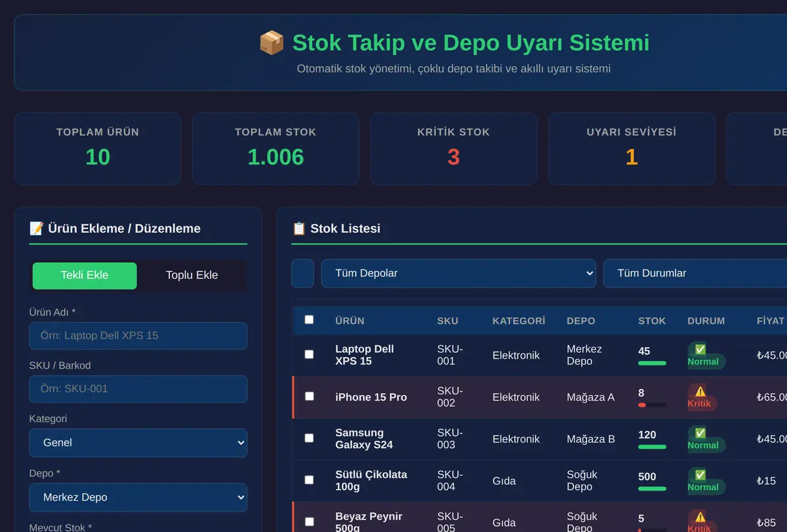The image size is (787, 532).
Task: Click the green check icon in Samsung Galaxy row
Action: pos(700,434)
